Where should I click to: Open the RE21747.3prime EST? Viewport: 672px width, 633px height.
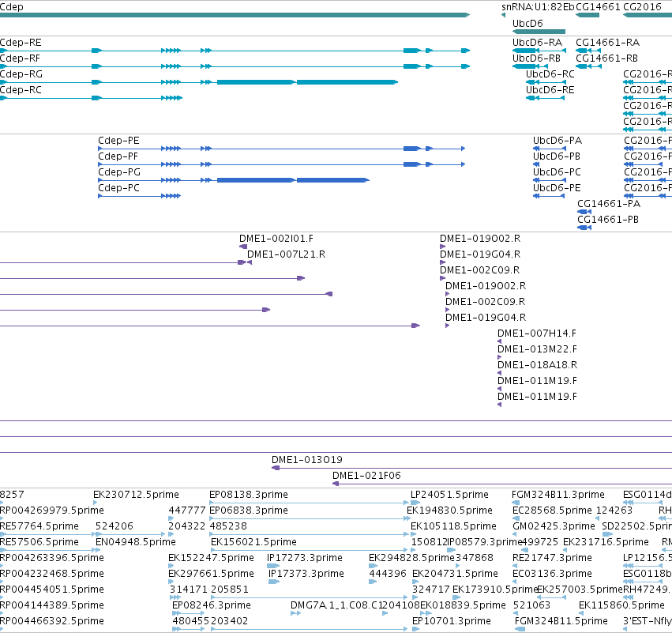pos(552,558)
